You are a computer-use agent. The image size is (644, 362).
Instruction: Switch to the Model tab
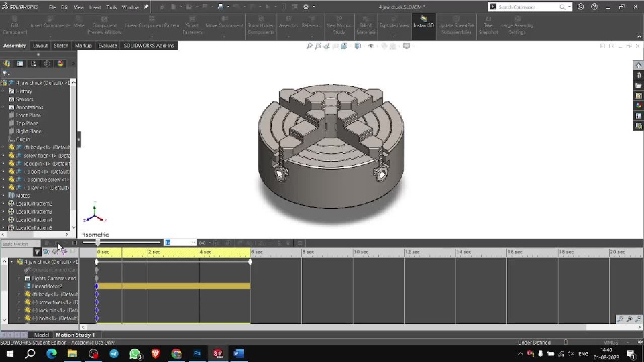[42, 335]
